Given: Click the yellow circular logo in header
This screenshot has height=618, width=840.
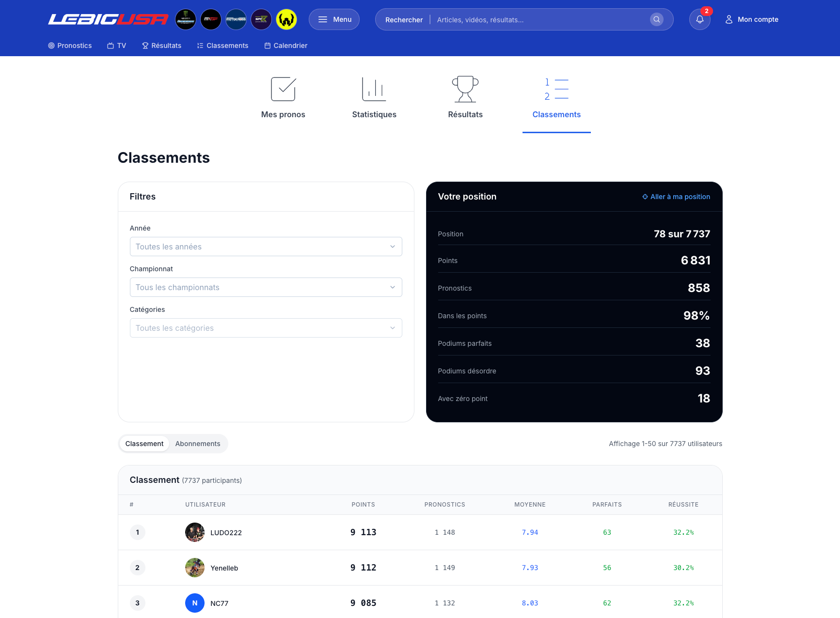Looking at the screenshot, I should tap(286, 19).
